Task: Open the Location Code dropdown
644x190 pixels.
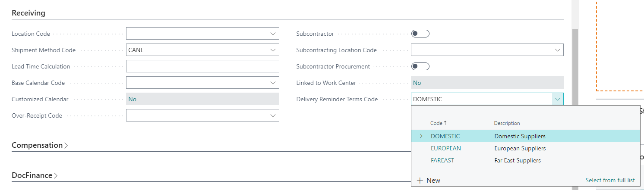Action: (x=273, y=34)
